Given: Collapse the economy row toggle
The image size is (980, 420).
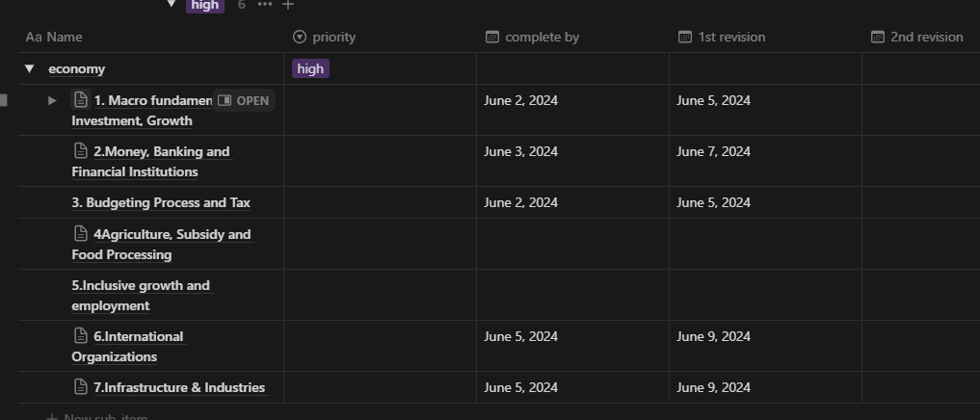Looking at the screenshot, I should [x=29, y=68].
